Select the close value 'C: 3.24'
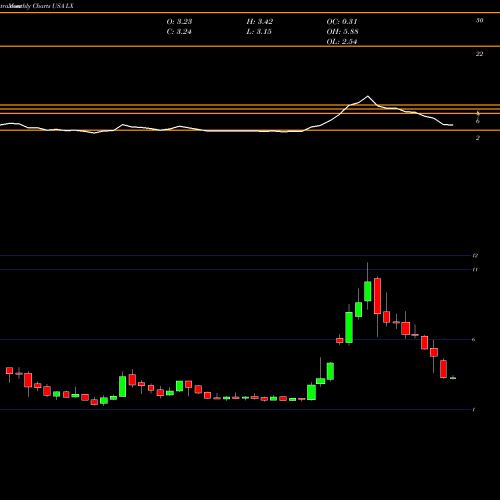The image size is (500, 500). 179,32
